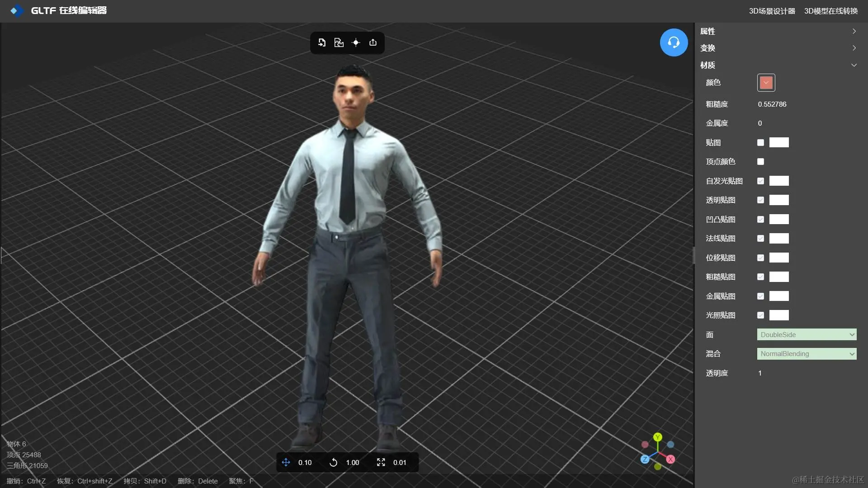Screen dimensions: 868x488
Task: Uncheck the 法线贴图 normal map checkbox
Action: tap(760, 239)
